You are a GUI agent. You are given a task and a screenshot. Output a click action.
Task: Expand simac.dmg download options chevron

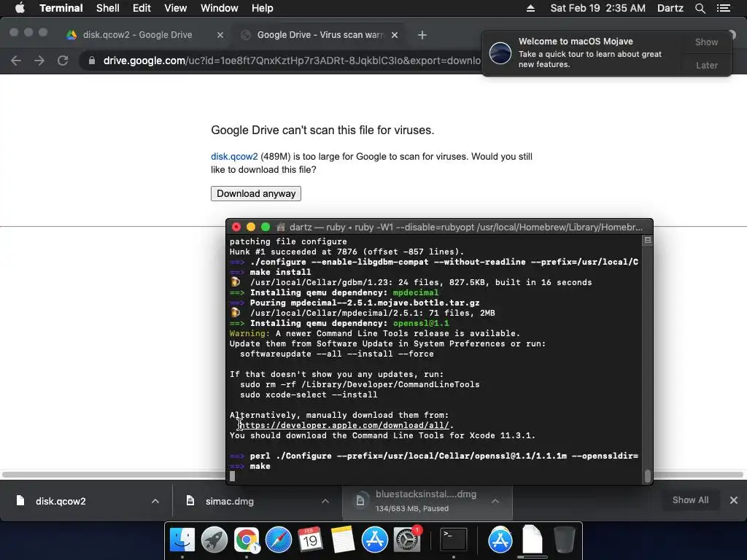pyautogui.click(x=325, y=501)
